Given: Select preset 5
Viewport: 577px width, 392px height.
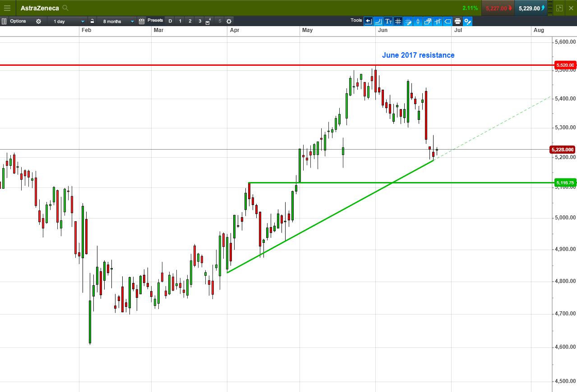Looking at the screenshot, I should [x=220, y=21].
